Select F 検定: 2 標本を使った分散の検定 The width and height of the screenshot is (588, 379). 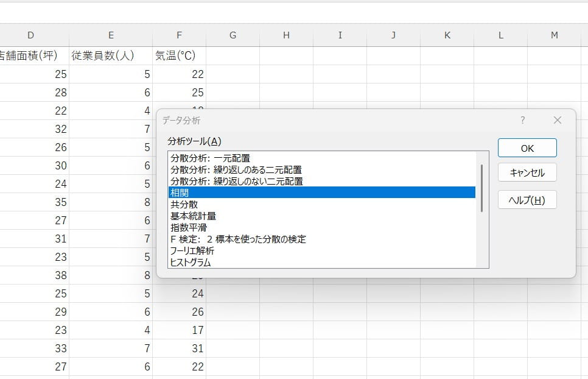click(x=238, y=239)
